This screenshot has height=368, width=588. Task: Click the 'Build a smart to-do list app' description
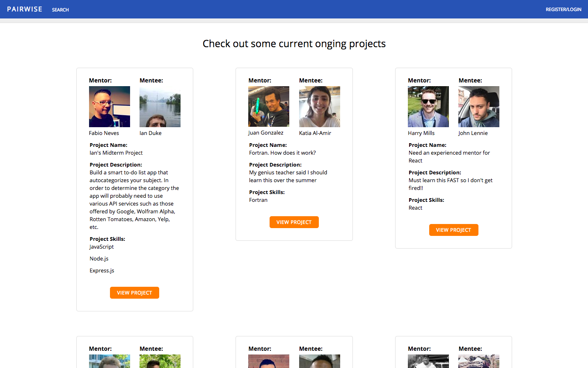135,200
